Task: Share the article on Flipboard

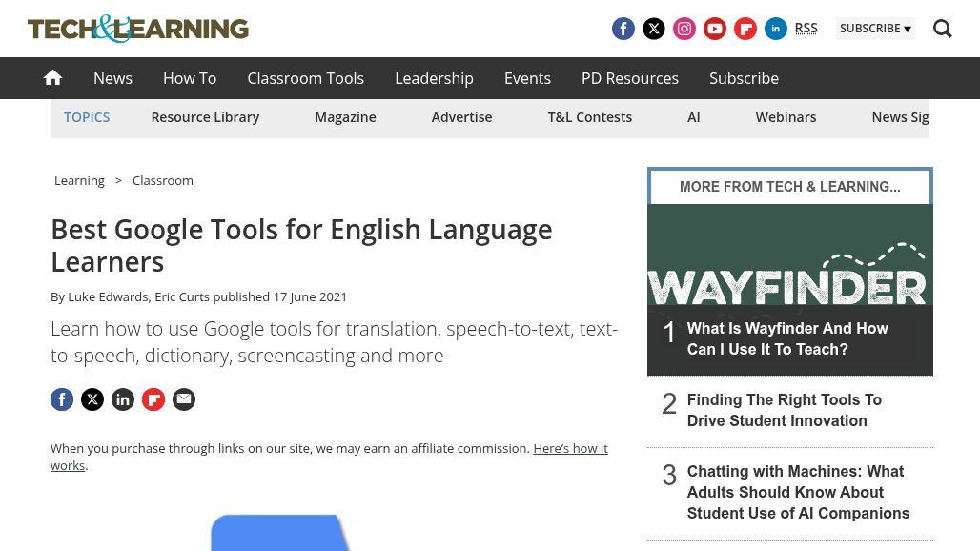Action: (153, 399)
